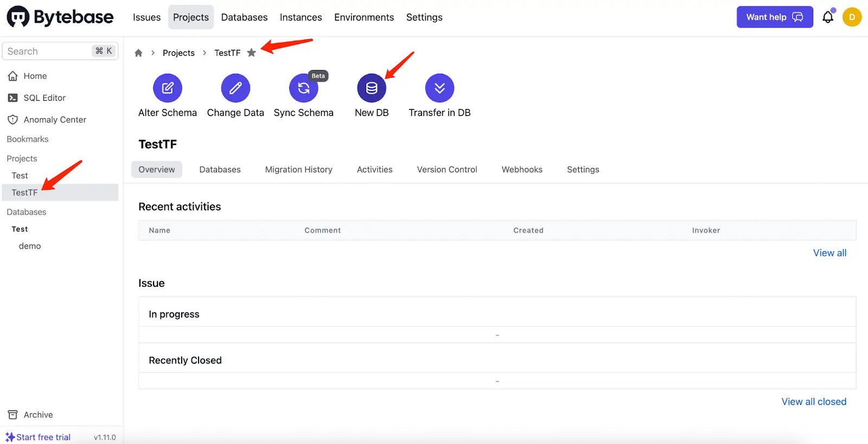Click the Created column header
This screenshot has height=444, width=868.
pos(528,230)
